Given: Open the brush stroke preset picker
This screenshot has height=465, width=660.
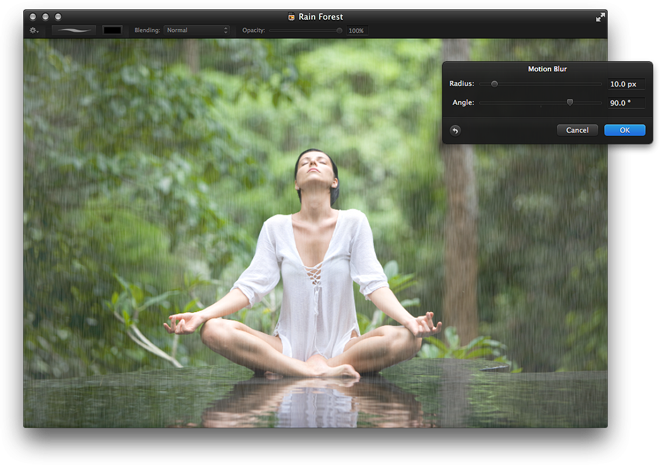Looking at the screenshot, I should pyautogui.click(x=74, y=30).
